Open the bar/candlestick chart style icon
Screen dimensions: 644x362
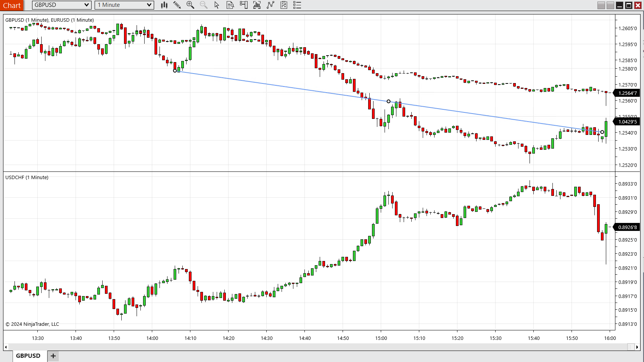[x=164, y=5]
